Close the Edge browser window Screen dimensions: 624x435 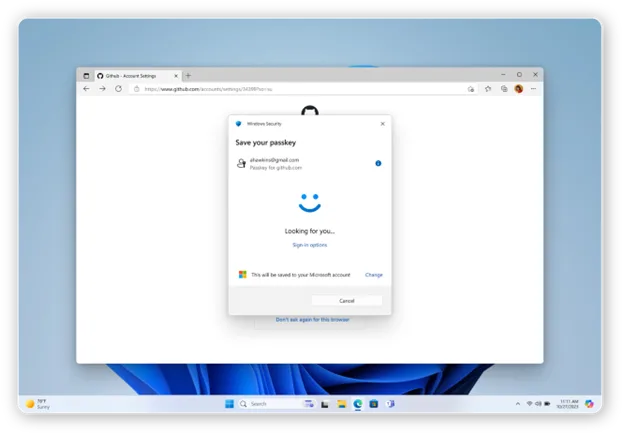pos(536,75)
